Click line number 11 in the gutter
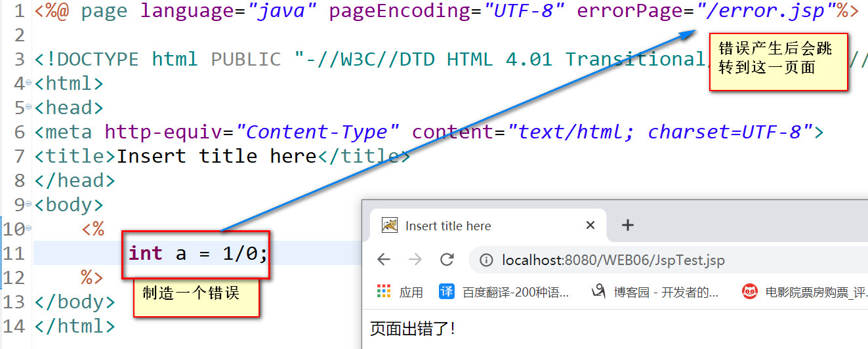Image resolution: width=868 pixels, height=349 pixels. (14, 253)
